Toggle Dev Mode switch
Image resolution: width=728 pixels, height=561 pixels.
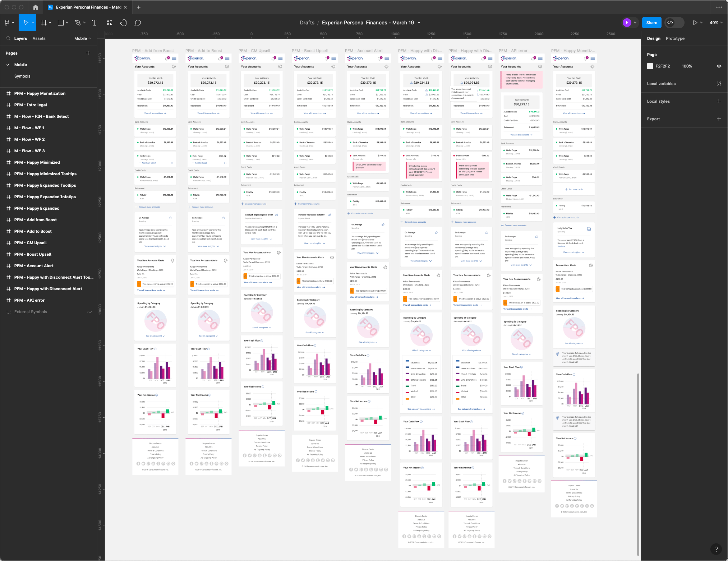(674, 23)
